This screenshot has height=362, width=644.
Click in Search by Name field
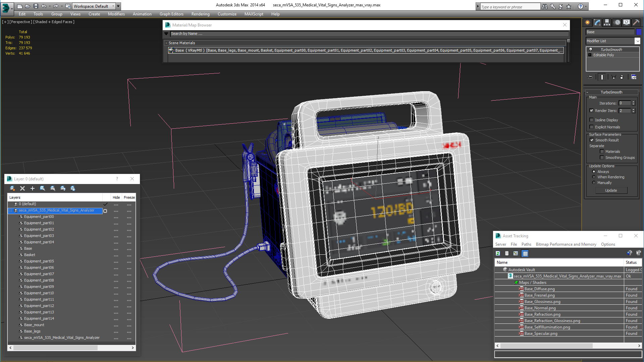(x=369, y=34)
